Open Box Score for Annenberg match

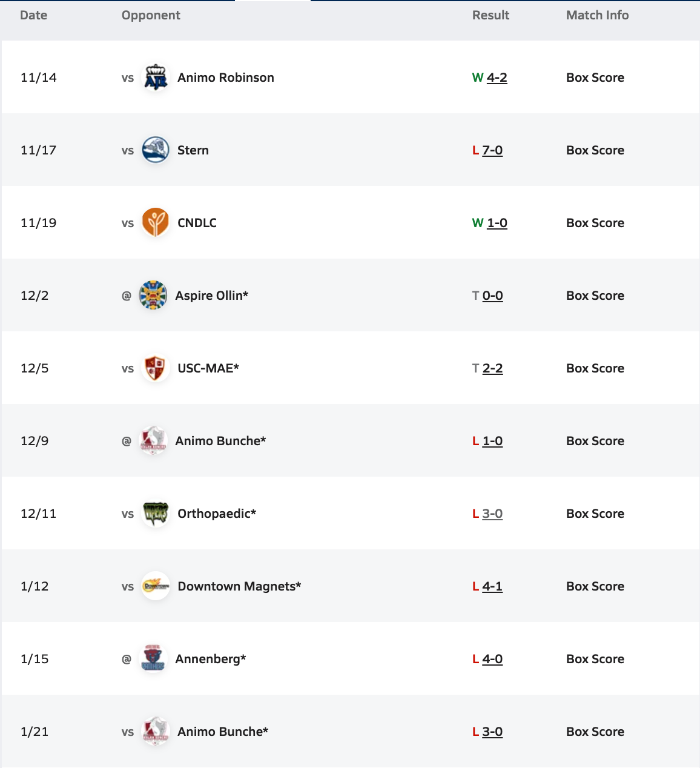pyautogui.click(x=595, y=659)
